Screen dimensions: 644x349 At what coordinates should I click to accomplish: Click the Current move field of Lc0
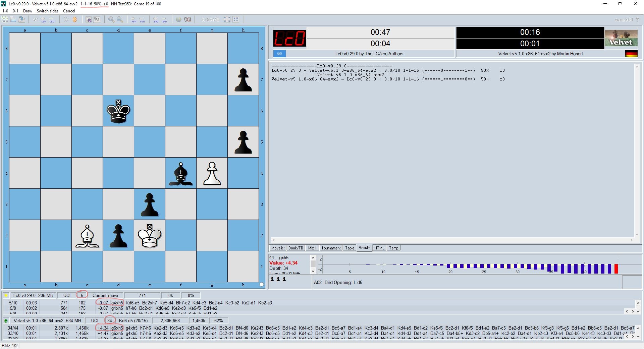105,295
